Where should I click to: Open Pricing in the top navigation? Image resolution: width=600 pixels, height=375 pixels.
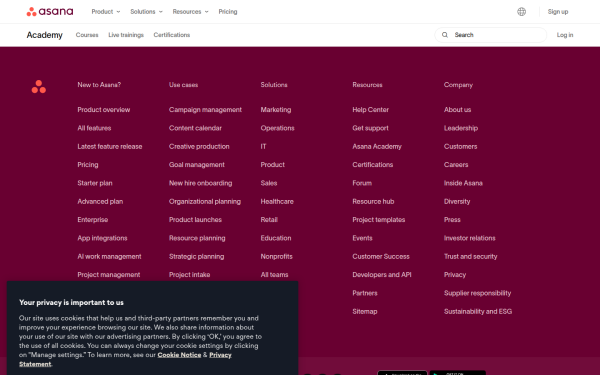[228, 11]
